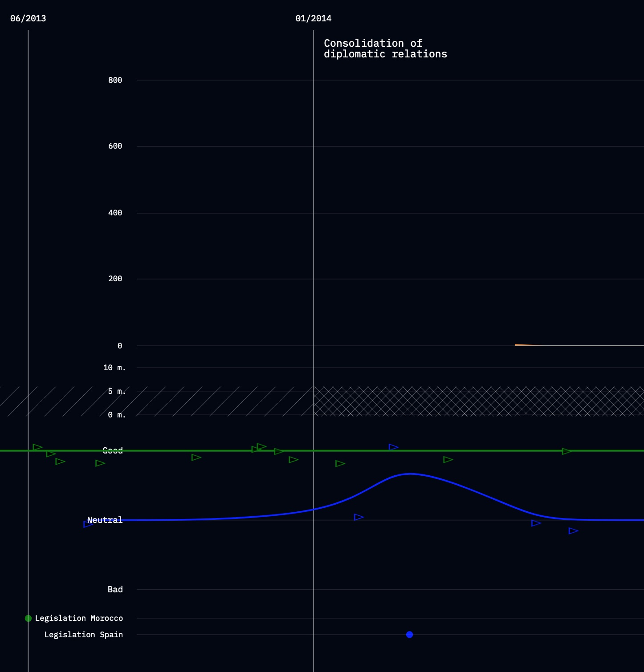This screenshot has width=644, height=672.
Task: Click the peak of the blue curve
Action: tap(410, 474)
